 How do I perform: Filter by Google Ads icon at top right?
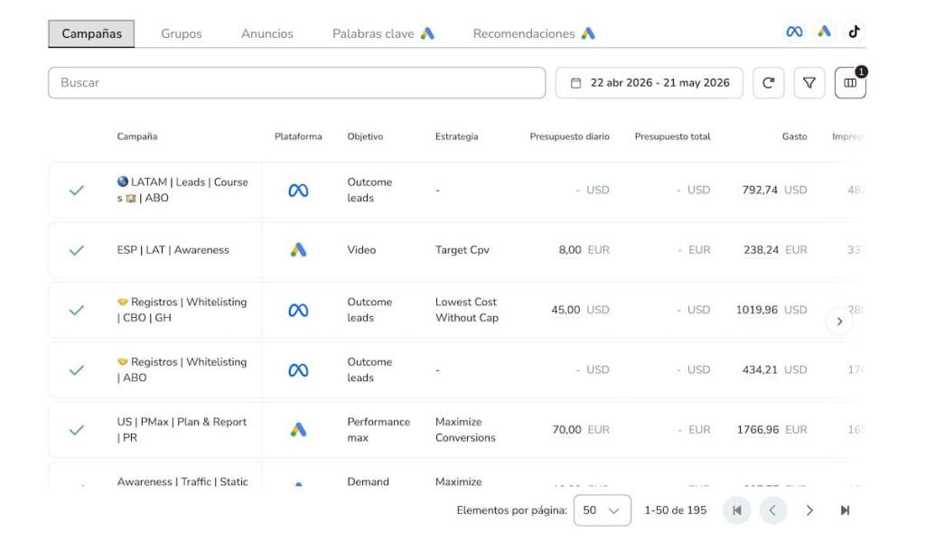coord(824,32)
